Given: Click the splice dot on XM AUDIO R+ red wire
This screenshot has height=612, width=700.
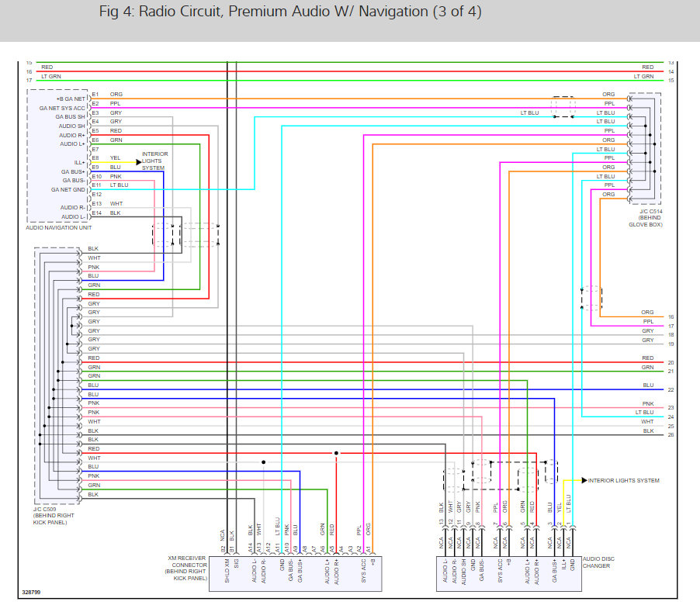Looking at the screenshot, I should coord(337,453).
